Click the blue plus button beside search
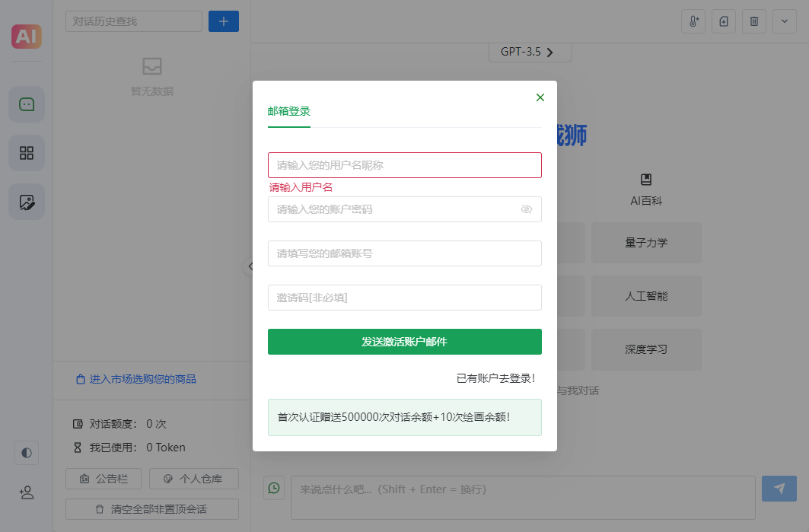The width and height of the screenshot is (809, 532). pyautogui.click(x=223, y=21)
